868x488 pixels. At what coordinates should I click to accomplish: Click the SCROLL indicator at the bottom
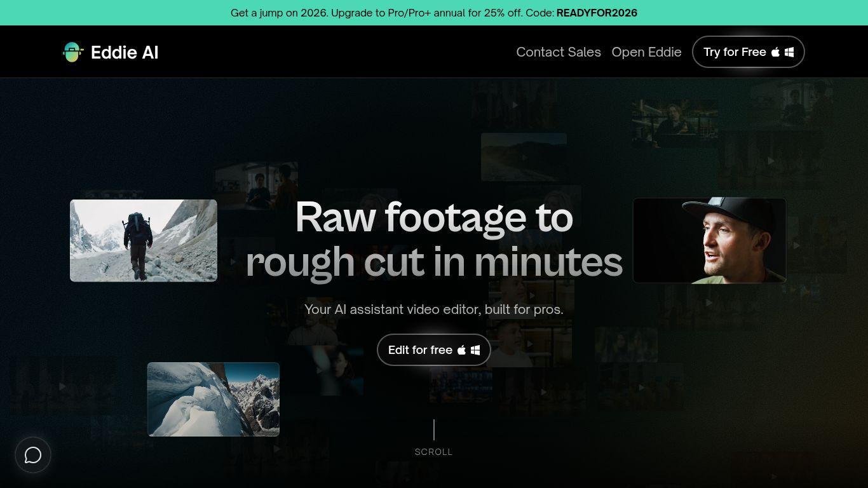pyautogui.click(x=433, y=452)
